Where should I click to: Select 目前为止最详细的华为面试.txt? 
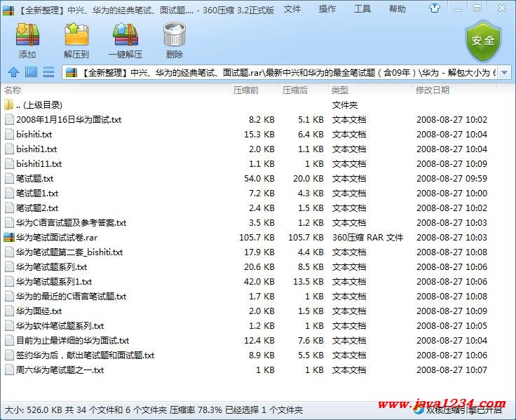(72, 340)
